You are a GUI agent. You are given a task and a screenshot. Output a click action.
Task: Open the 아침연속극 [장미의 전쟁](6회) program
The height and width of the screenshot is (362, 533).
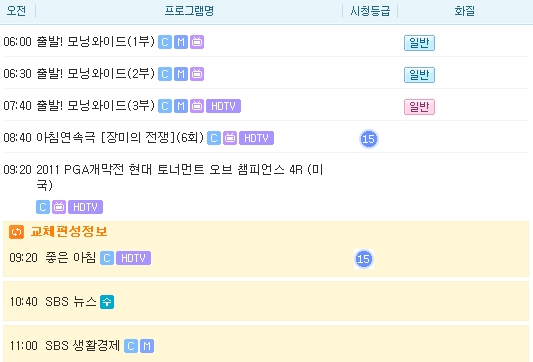pos(120,138)
